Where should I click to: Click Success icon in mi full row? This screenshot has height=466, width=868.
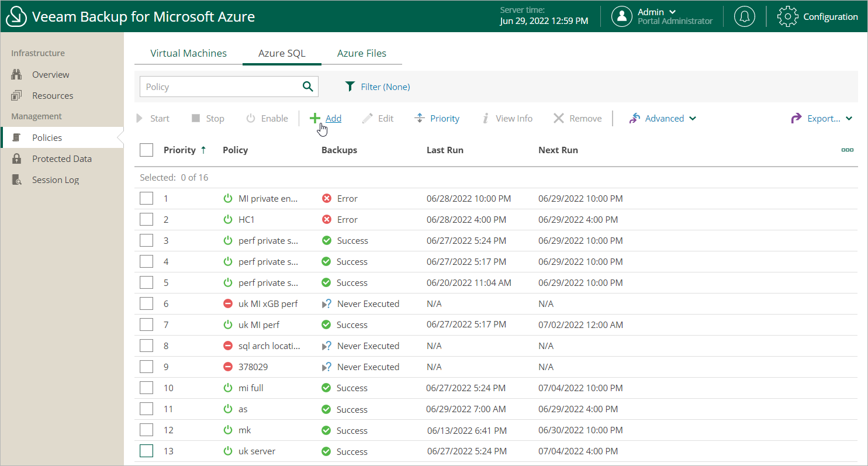pos(326,388)
